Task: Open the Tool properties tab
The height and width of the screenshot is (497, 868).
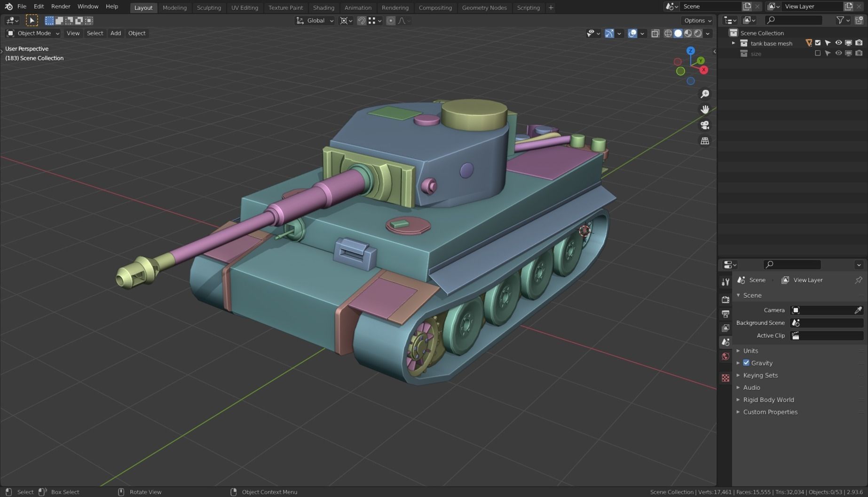Action: [726, 282]
